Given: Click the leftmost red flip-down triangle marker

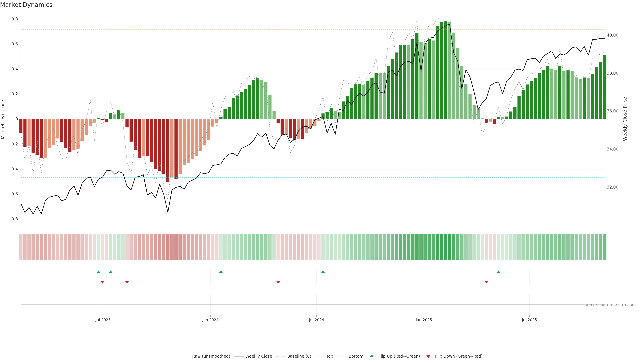Looking at the screenshot, I should coord(102,282).
